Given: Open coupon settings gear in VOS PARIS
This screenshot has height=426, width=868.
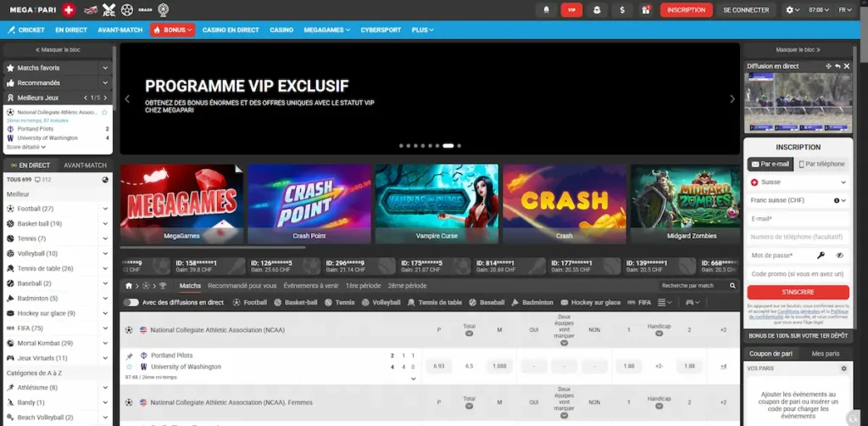Looking at the screenshot, I should tap(843, 368).
